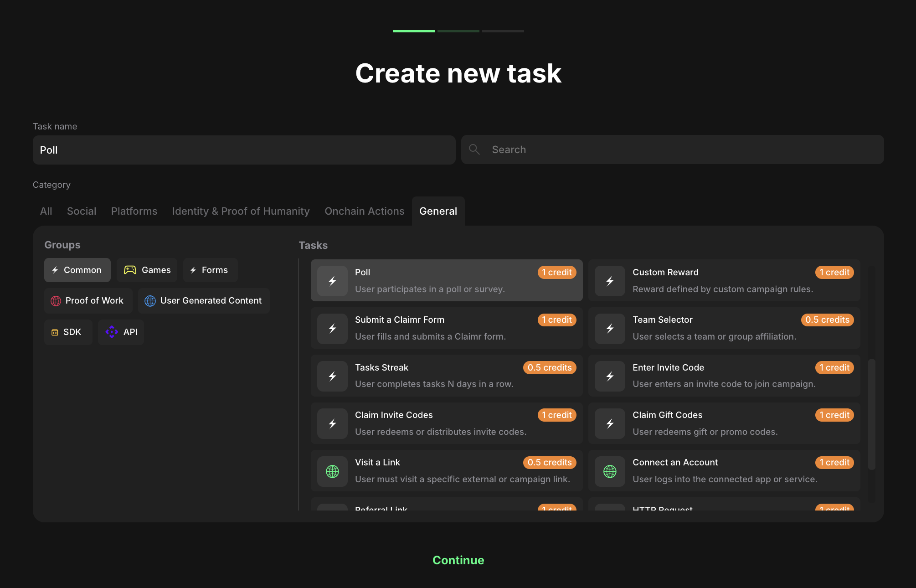This screenshot has height=588, width=916.
Task: Click the search magnifier icon
Action: [474, 150]
